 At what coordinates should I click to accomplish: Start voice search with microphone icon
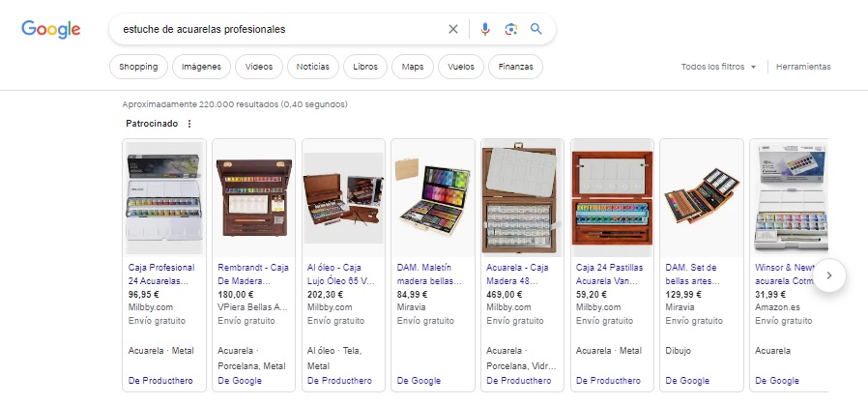(486, 29)
